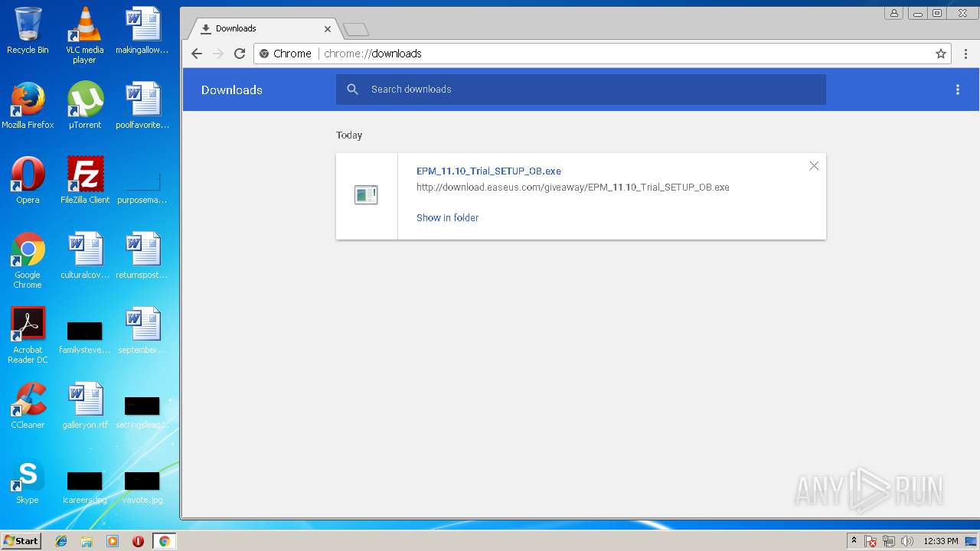Close the Downloads tab
Viewport: 980px width, 551px height.
click(x=328, y=29)
